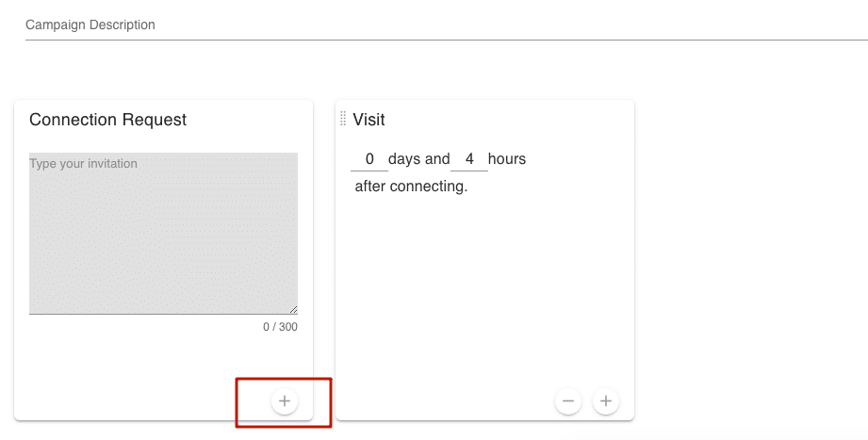Click the Connection Request heading
The height and width of the screenshot is (440, 868).
(108, 120)
